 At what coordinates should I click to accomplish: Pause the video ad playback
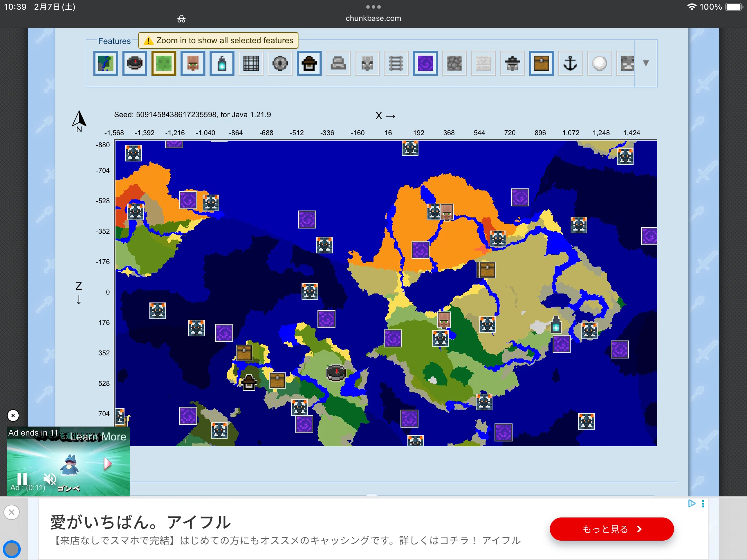[22, 479]
